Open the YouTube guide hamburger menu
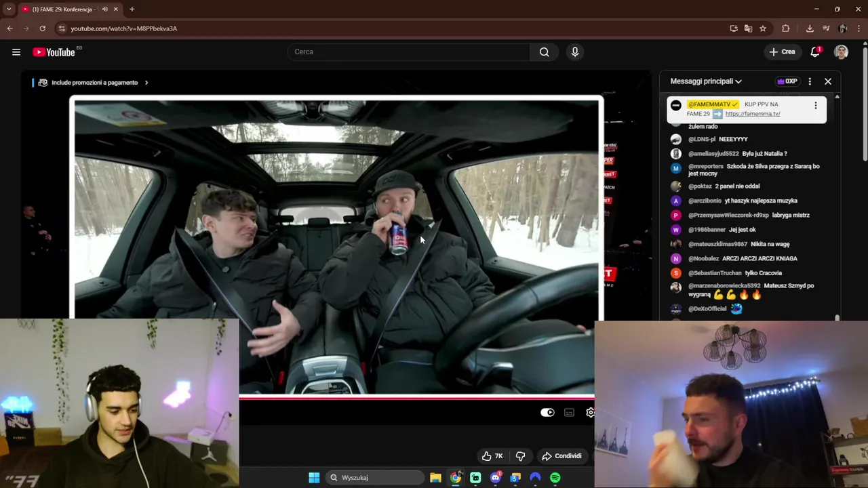The image size is (868, 488). (16, 52)
